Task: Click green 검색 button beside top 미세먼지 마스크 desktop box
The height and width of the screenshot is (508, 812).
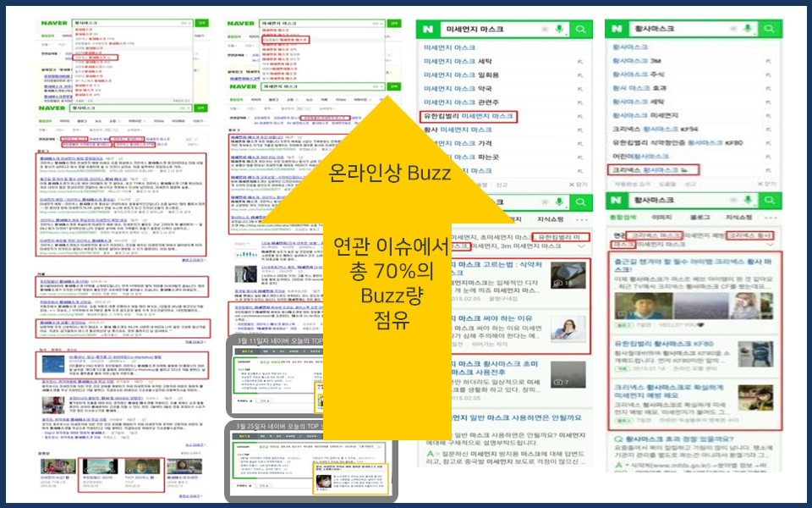Action: pos(394,24)
